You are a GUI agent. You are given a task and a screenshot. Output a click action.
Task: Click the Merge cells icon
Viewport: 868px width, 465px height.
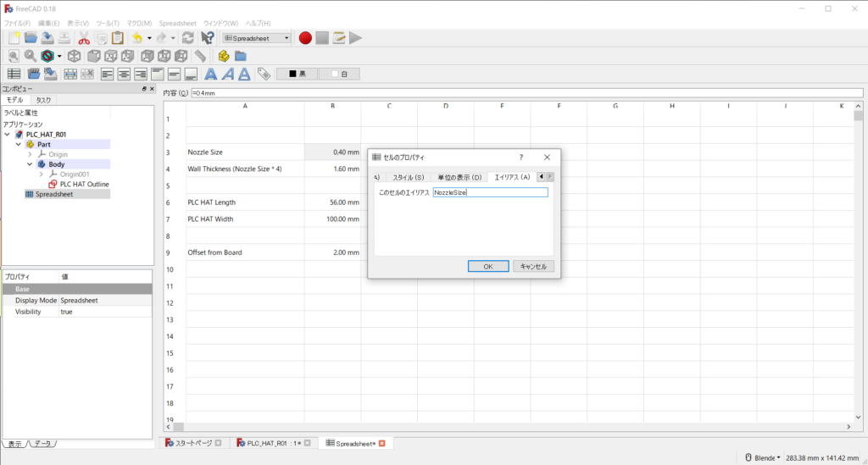click(x=70, y=74)
